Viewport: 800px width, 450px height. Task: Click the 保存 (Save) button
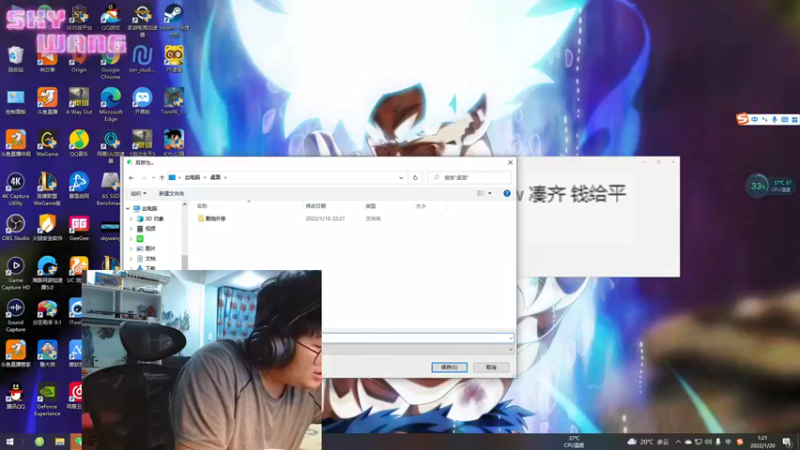click(449, 367)
